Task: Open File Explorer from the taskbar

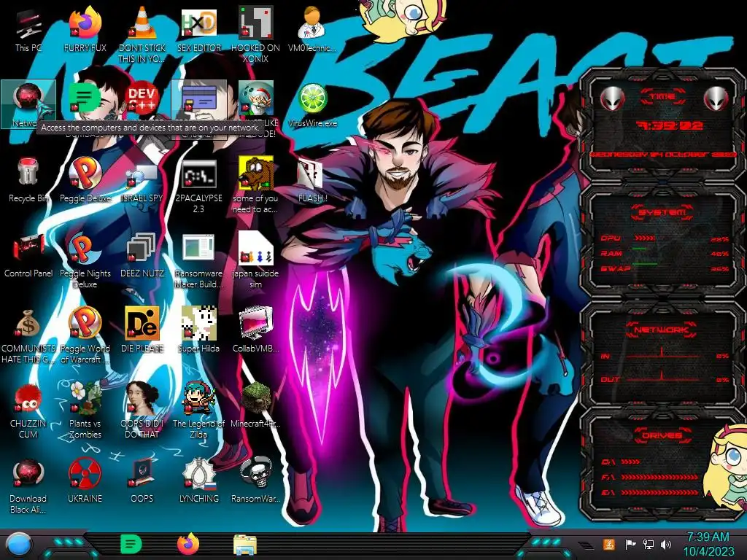Action: (x=245, y=544)
